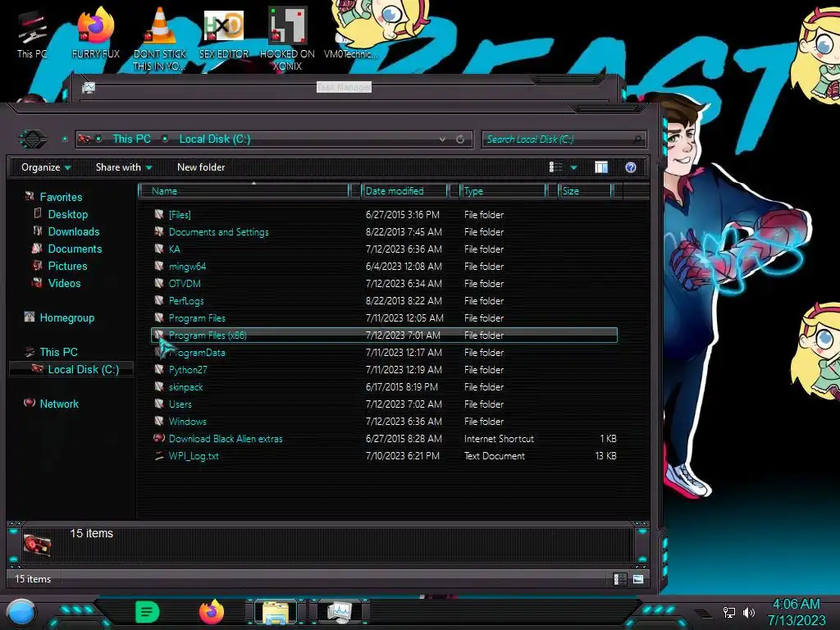This screenshot has width=840, height=630.
Task: Click the [Files] folder icon
Action: pos(159,214)
